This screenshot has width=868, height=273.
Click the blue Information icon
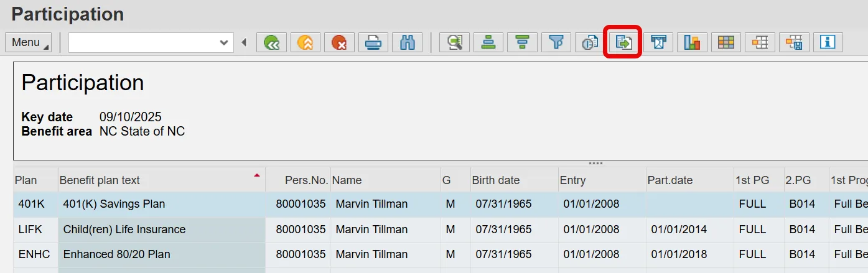[x=828, y=42]
